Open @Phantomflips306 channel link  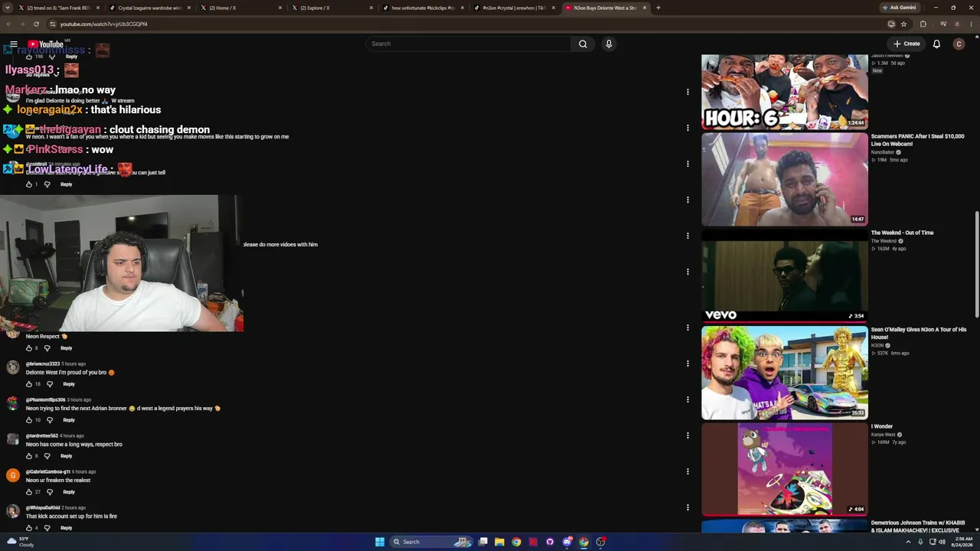pyautogui.click(x=45, y=399)
